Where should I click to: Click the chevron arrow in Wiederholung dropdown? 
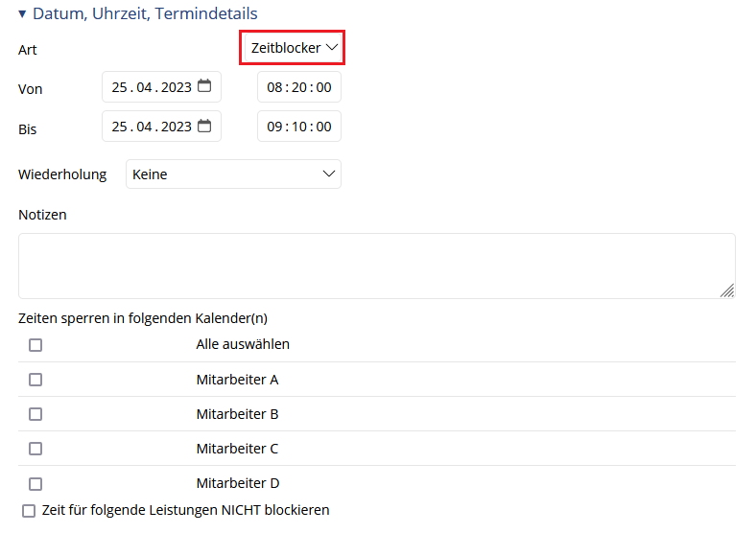(x=329, y=174)
